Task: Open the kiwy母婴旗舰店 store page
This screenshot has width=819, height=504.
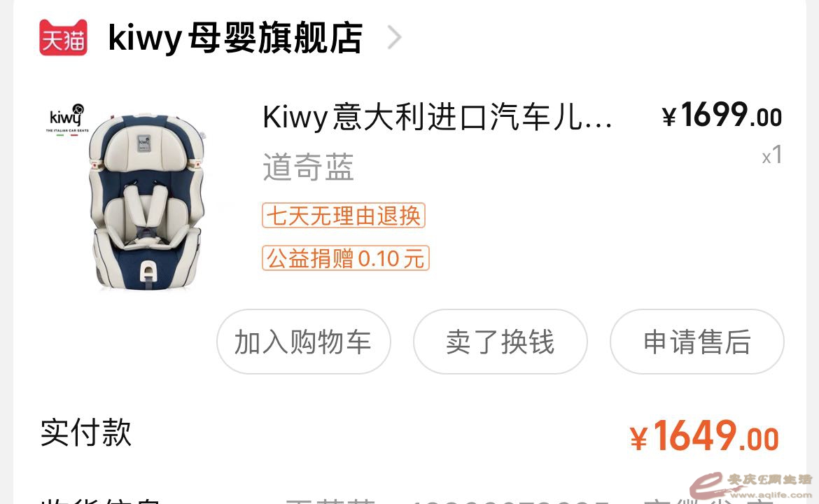Action: pos(235,38)
